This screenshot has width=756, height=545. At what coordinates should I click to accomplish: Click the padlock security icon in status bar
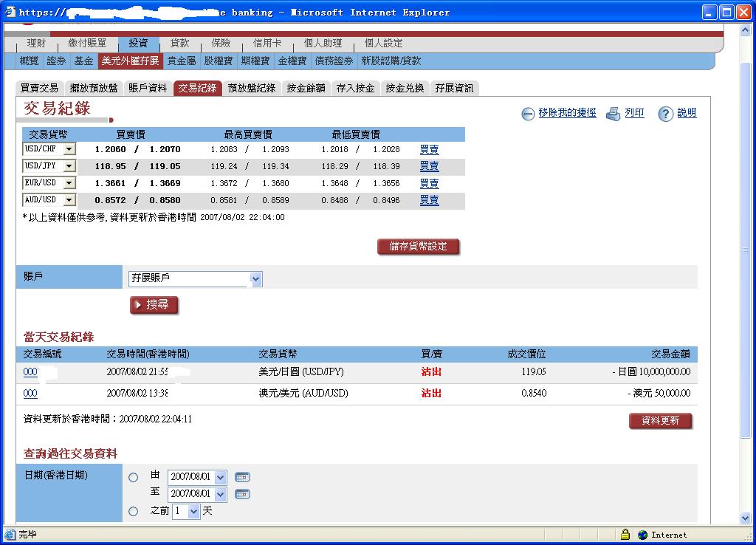click(625, 535)
